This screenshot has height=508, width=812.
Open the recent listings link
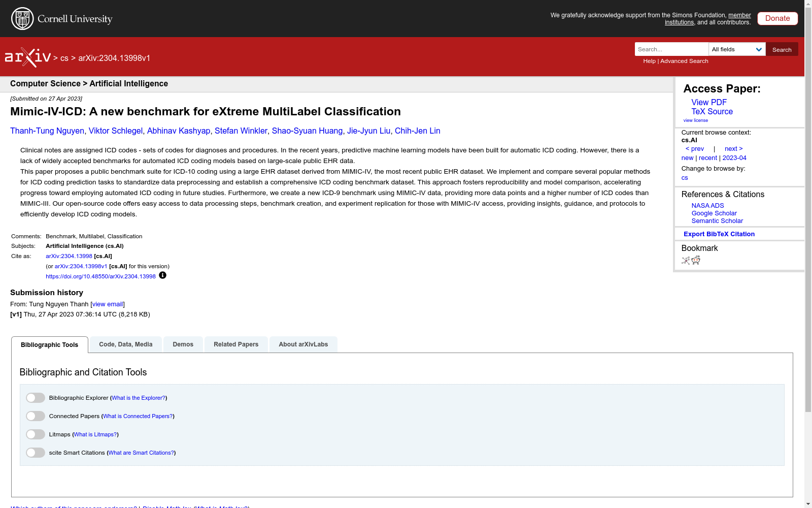708,158
